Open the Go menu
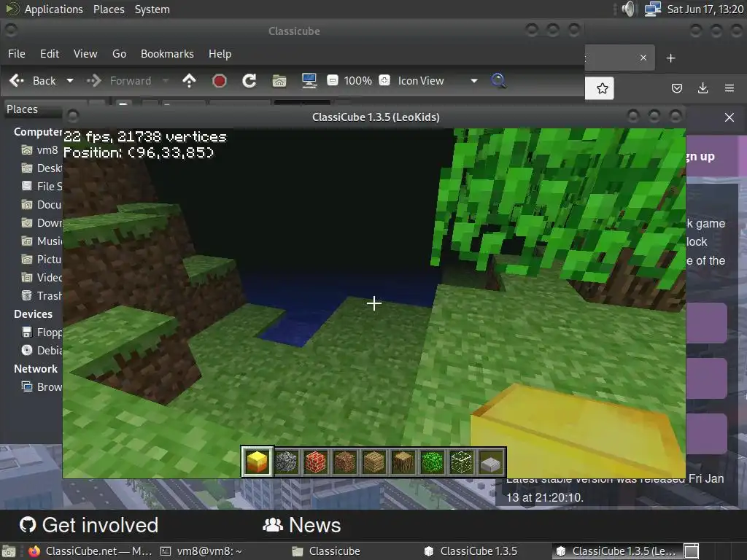 pos(119,54)
